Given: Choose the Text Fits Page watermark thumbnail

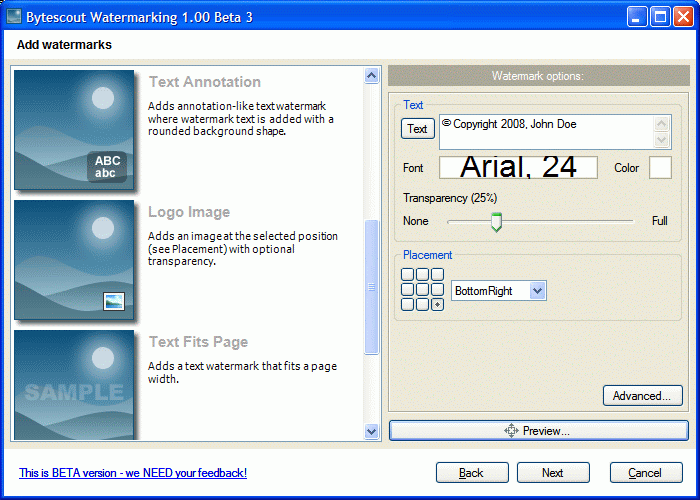Looking at the screenshot, I should pos(74,385).
